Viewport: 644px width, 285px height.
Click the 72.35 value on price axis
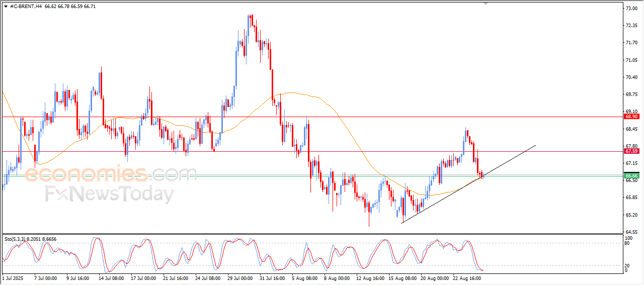click(631, 26)
